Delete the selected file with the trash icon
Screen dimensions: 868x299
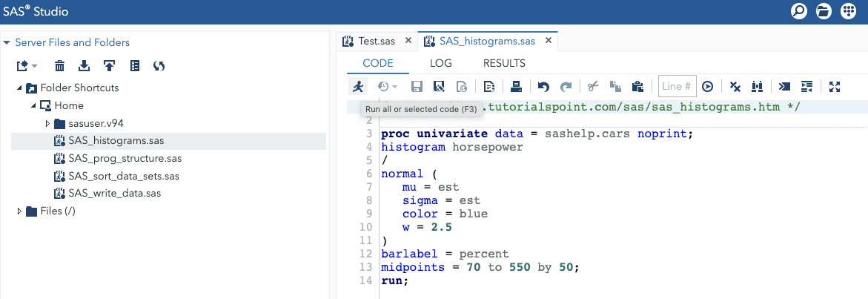[x=59, y=66]
